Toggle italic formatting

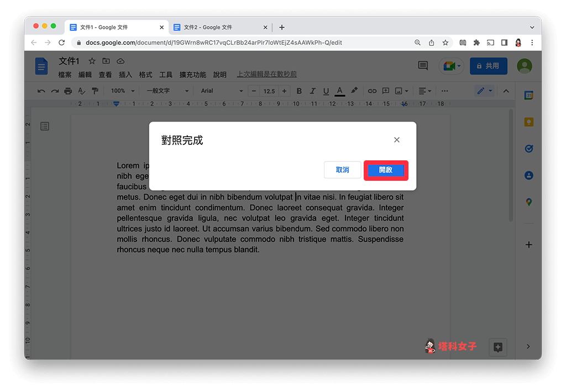click(x=312, y=91)
